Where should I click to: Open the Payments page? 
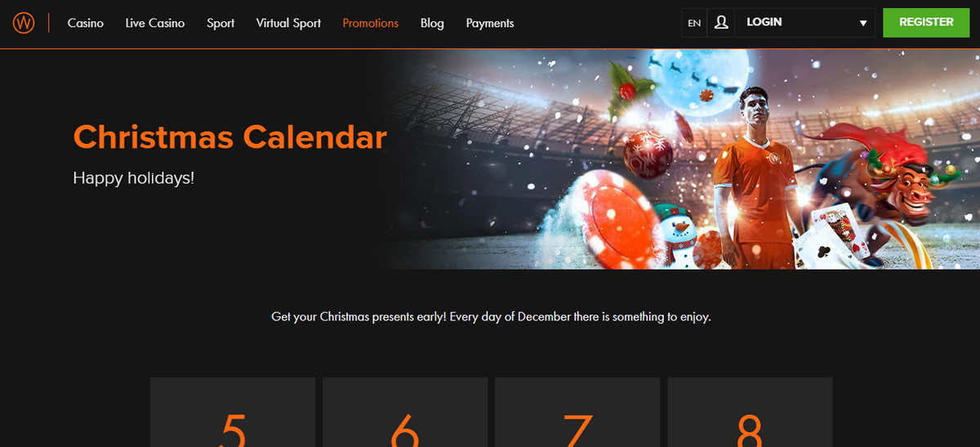click(x=490, y=23)
